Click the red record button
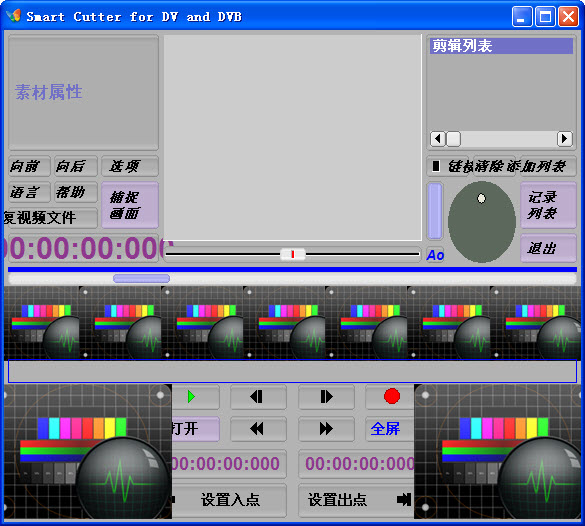This screenshot has width=585, height=526. (390, 397)
